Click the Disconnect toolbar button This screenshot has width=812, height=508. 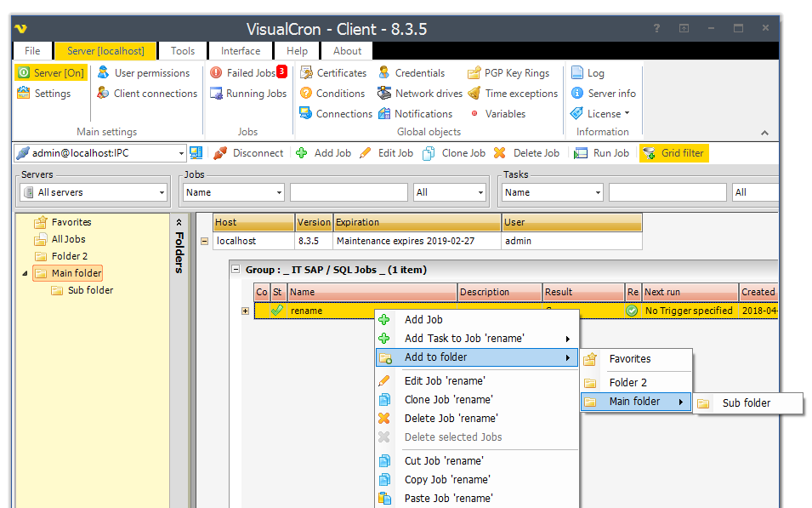[248, 153]
